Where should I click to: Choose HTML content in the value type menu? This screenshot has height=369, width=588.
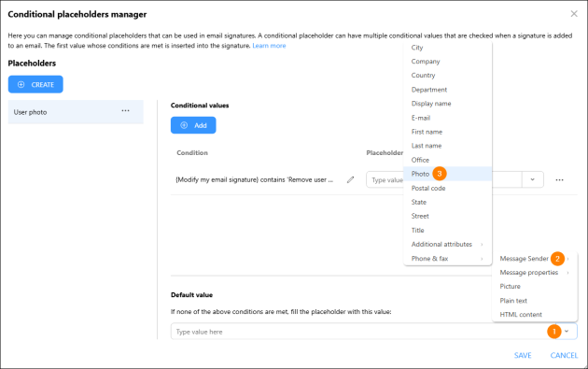pyautogui.click(x=535, y=315)
